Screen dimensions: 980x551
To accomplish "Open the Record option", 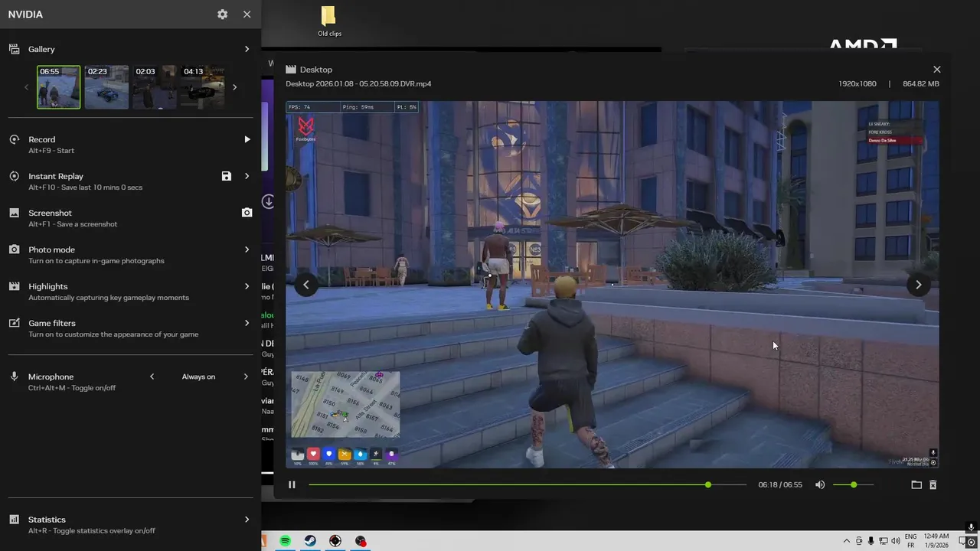I will [130, 145].
